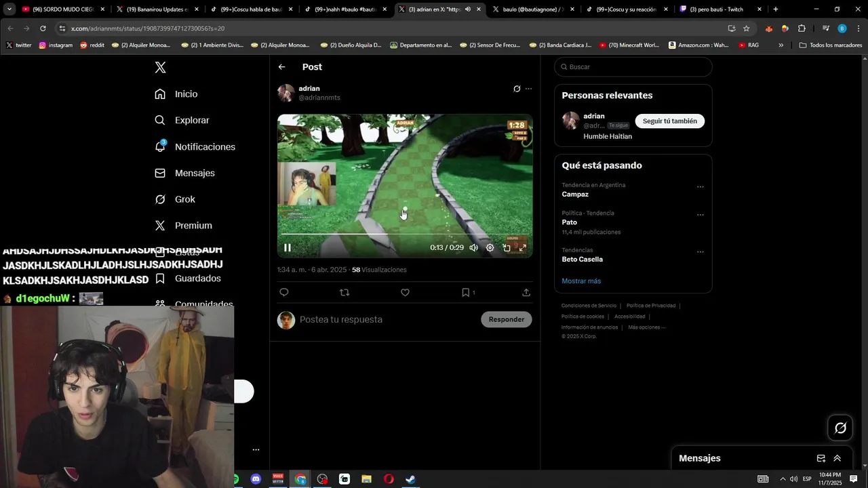The width and height of the screenshot is (868, 488).
Task: Switch to the 'pero bauti - Twitch' tab
Action: (720, 9)
